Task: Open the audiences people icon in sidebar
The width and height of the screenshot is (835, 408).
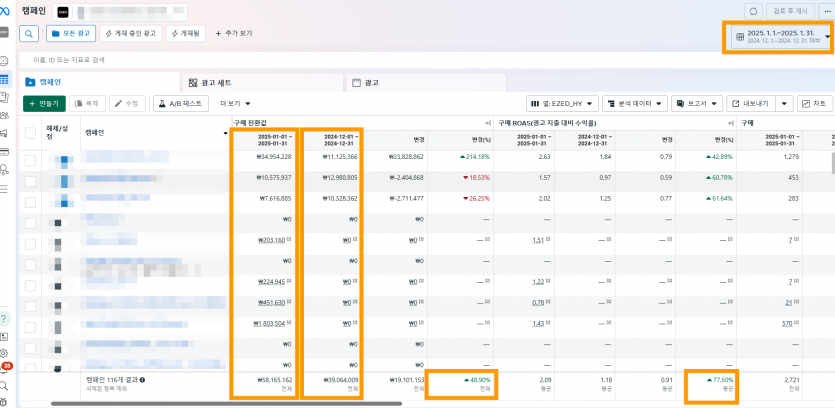Action: 4,115
